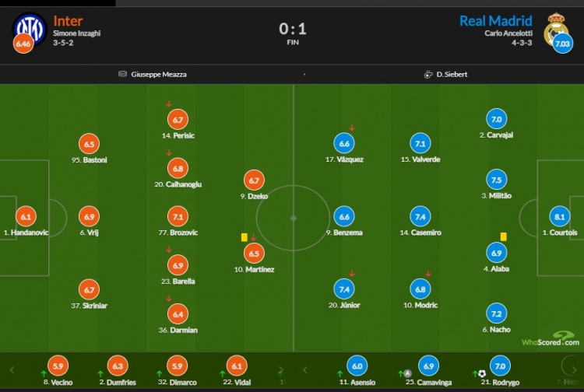The image size is (584, 392).
Task: Click Handanovic's 6.1 rating circle
Action: point(26,217)
